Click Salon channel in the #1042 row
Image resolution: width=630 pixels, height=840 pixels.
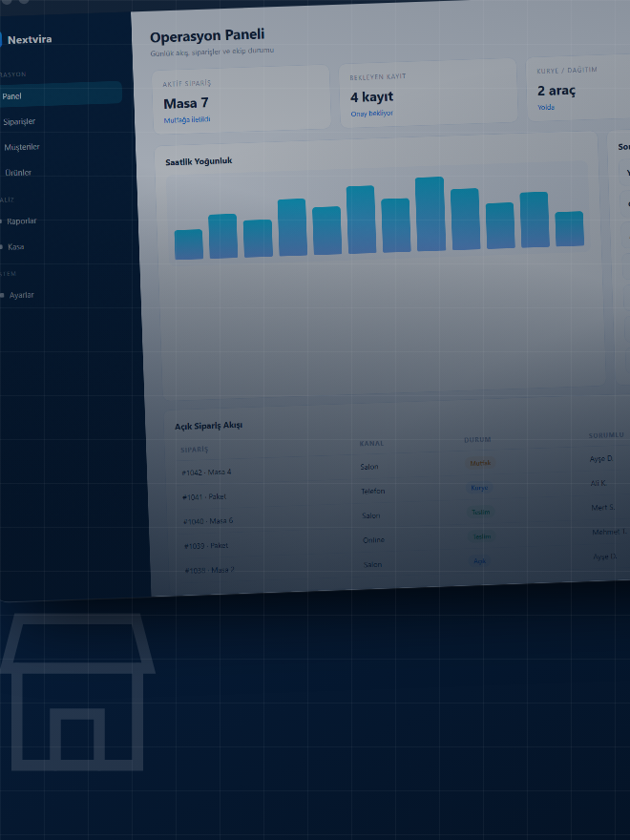(x=369, y=467)
